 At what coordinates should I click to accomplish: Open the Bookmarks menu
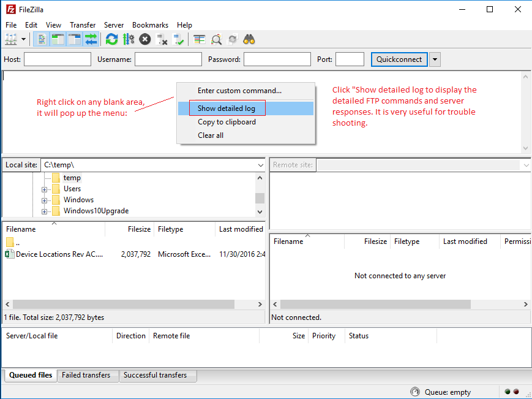pyautogui.click(x=150, y=25)
